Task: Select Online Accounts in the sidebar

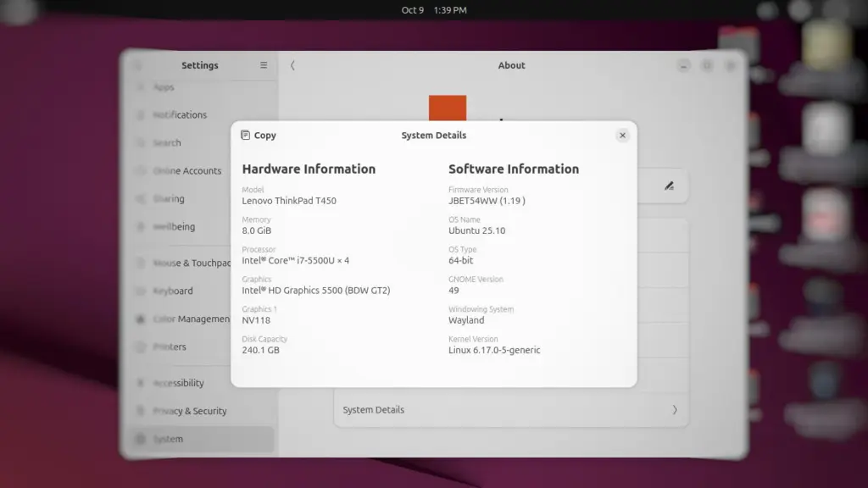Action: pos(186,171)
